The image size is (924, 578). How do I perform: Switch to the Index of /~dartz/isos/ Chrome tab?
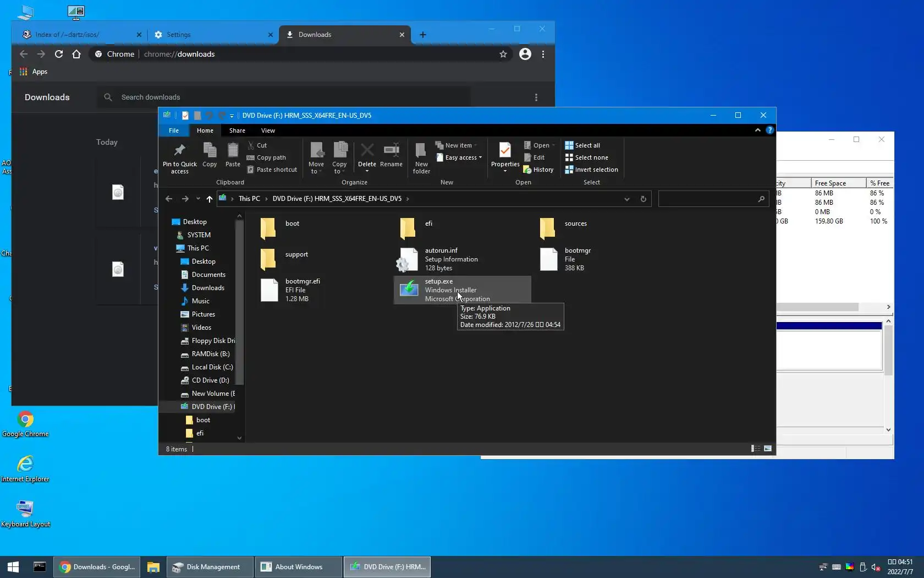(x=81, y=35)
